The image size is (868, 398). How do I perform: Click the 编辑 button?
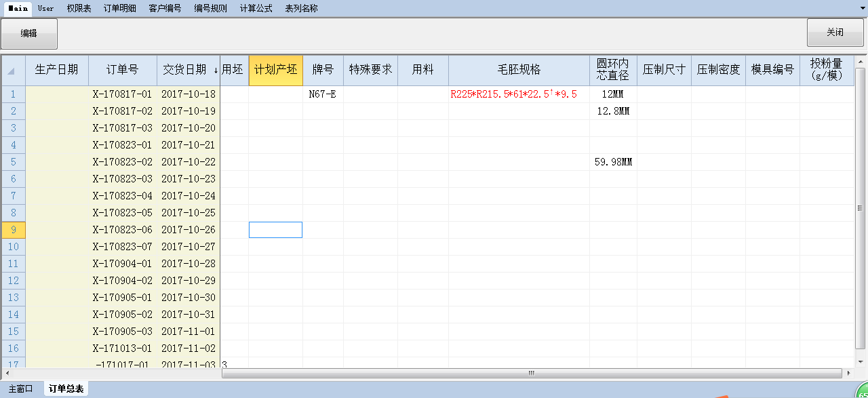click(28, 33)
